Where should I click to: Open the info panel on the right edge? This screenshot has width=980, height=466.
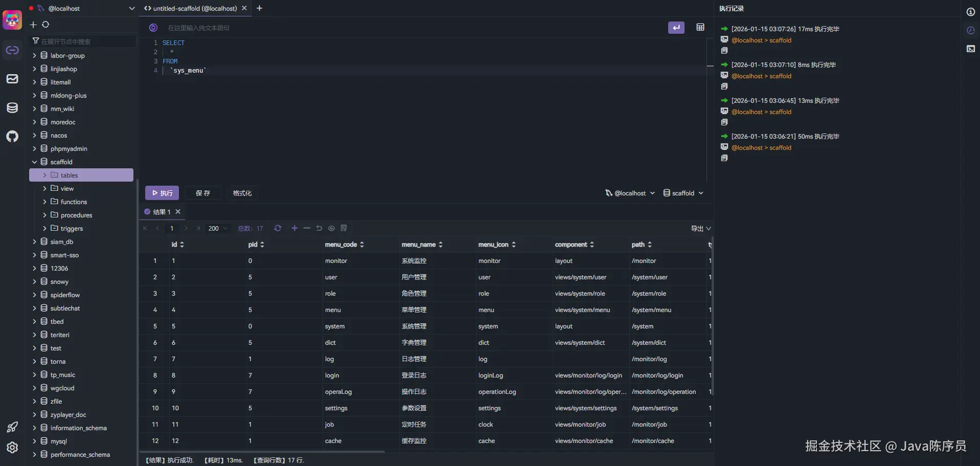(970, 12)
